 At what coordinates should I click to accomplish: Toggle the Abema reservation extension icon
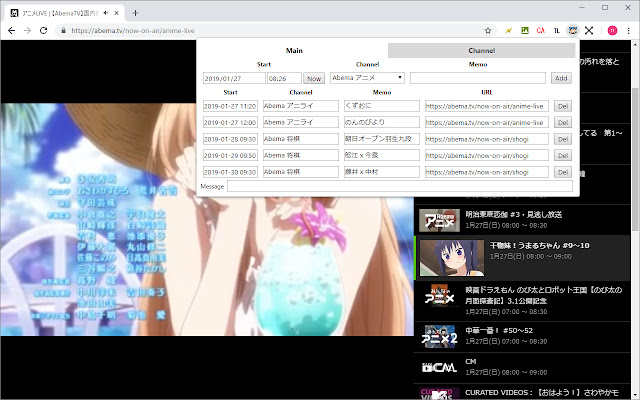(x=573, y=31)
